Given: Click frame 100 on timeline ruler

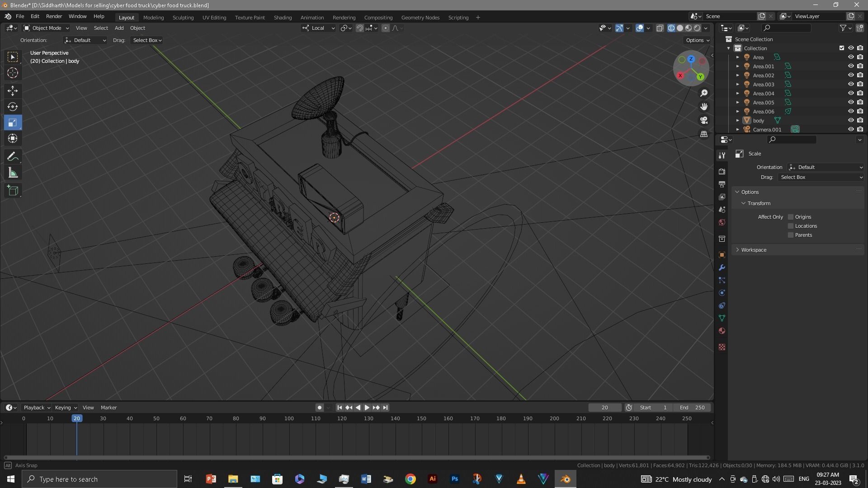Looking at the screenshot, I should click(x=289, y=418).
